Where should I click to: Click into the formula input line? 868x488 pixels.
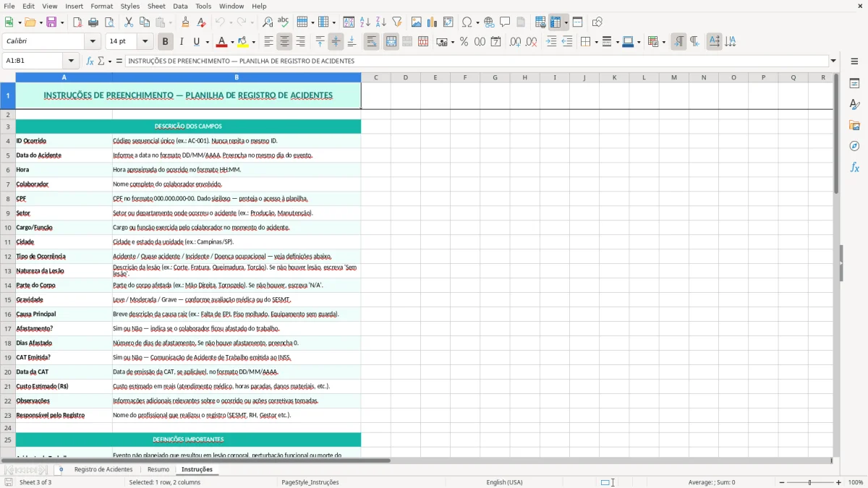tap(476, 61)
